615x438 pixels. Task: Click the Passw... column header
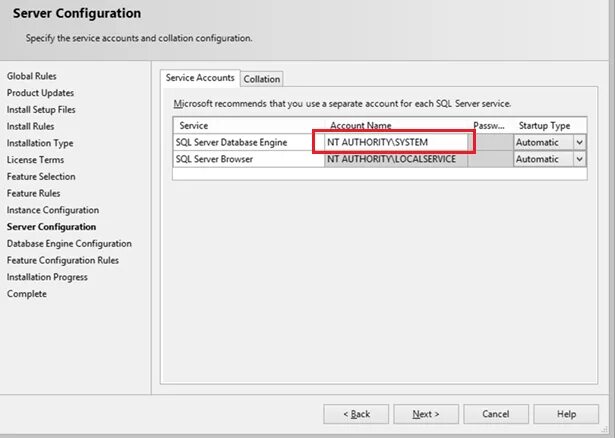(x=489, y=125)
